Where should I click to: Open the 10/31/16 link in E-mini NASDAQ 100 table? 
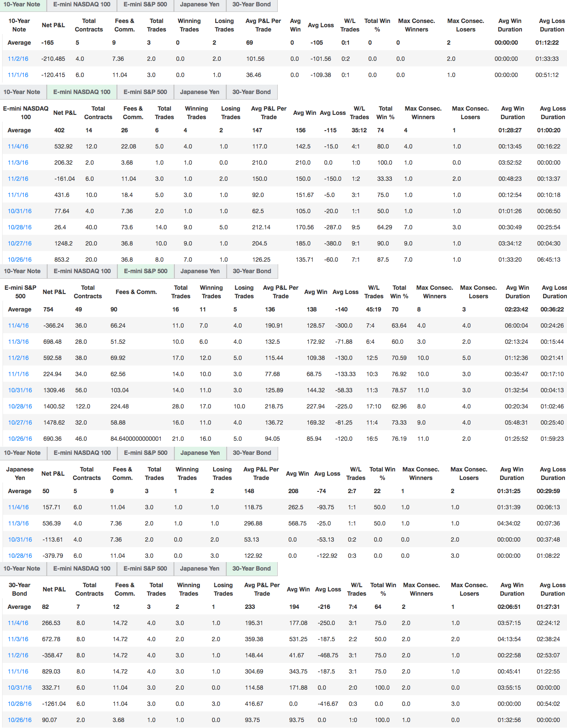tap(20, 211)
